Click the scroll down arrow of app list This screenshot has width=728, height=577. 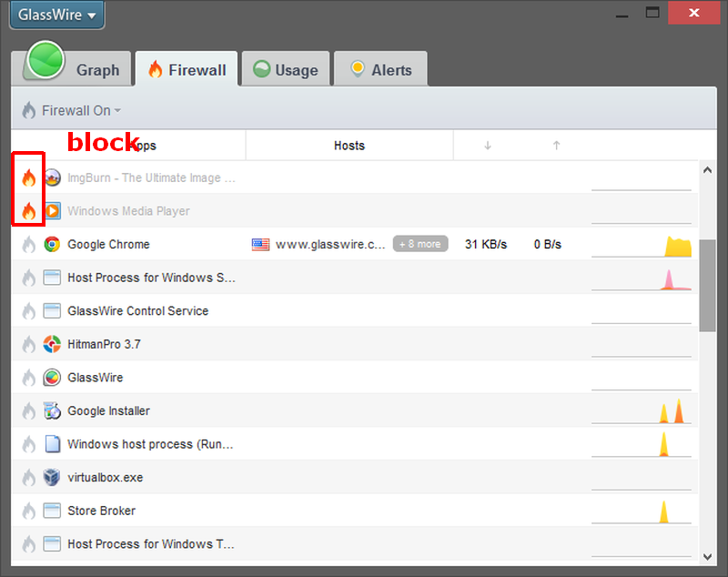pyautogui.click(x=707, y=557)
